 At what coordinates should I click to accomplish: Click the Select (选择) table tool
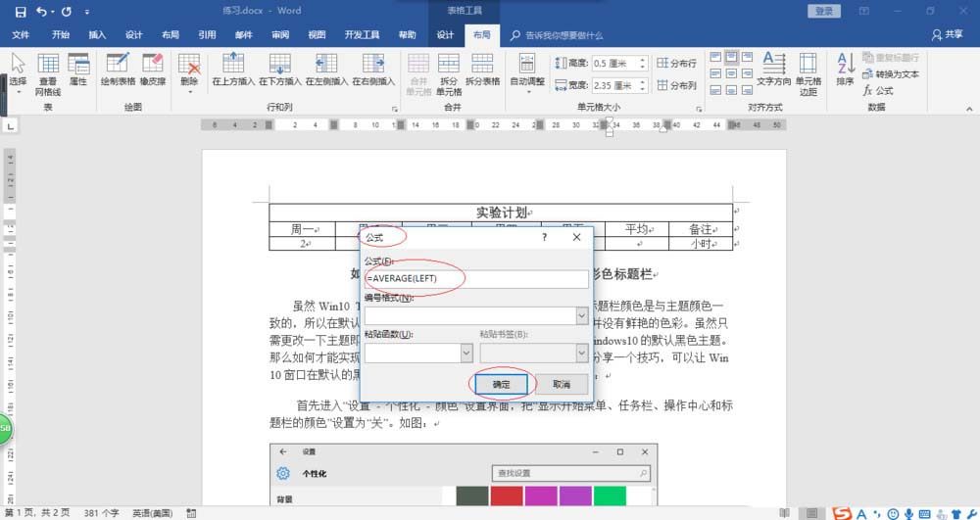18,73
